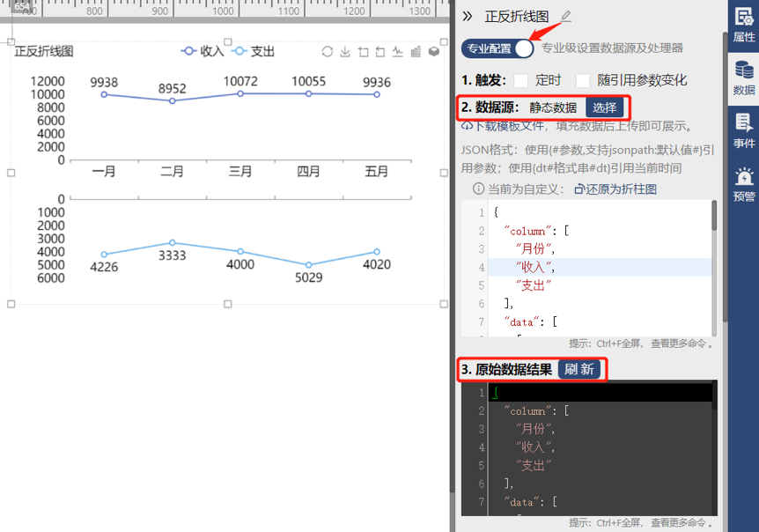Switch chart to bar view icon
Image resolution: width=759 pixels, height=532 pixels.
(416, 52)
